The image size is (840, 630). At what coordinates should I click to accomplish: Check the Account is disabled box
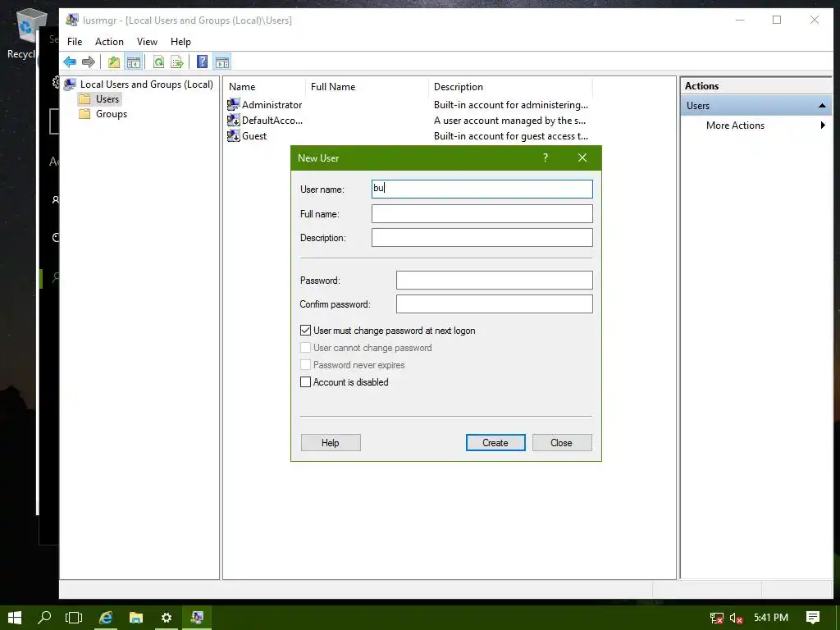coord(305,382)
